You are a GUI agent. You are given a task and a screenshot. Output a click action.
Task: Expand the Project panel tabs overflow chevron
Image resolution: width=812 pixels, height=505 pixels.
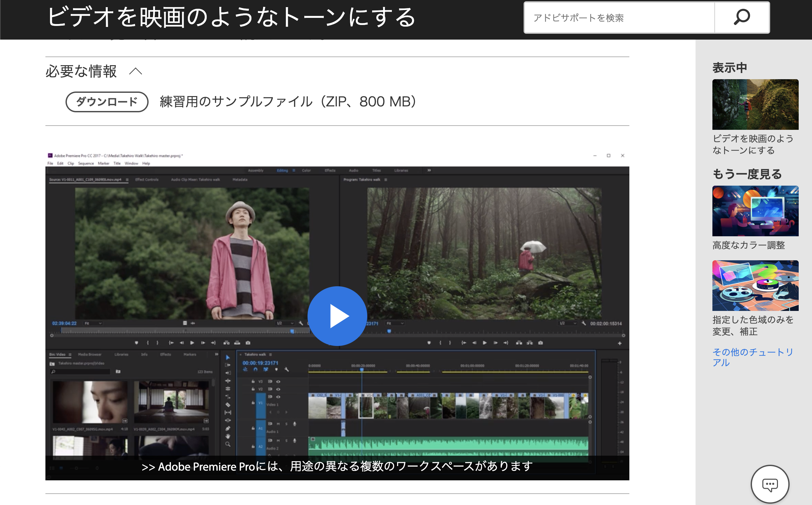(216, 354)
